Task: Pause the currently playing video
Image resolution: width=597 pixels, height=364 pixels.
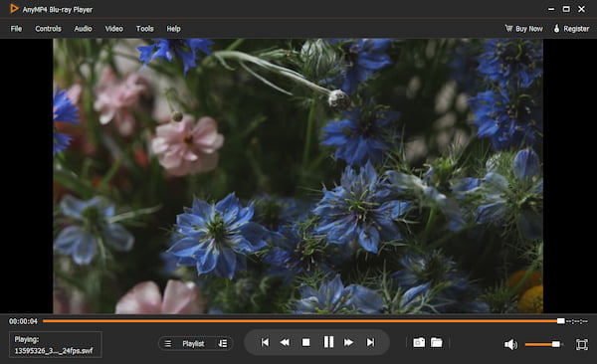Action: pyautogui.click(x=328, y=342)
